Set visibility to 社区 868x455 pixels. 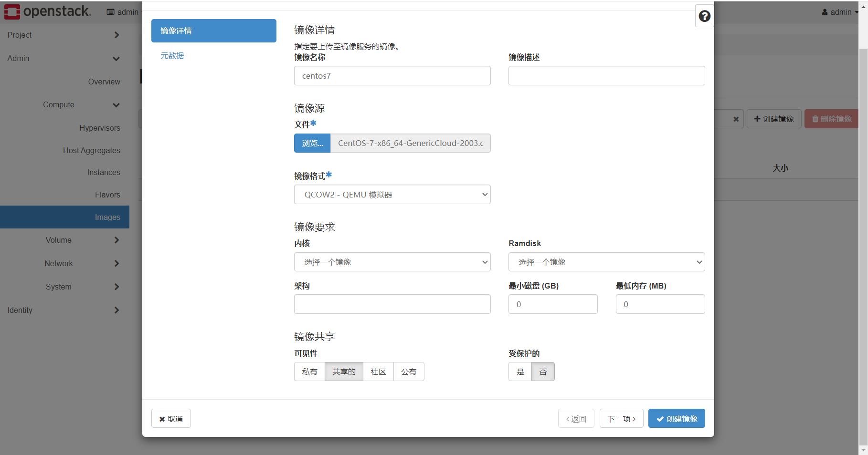click(378, 372)
